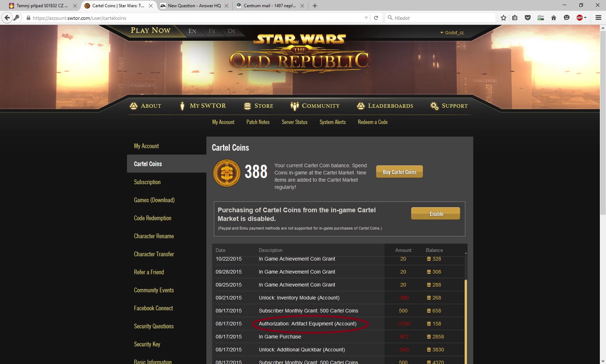This screenshot has height=364, width=606.
Task: Click the padlock site security icon
Action: click(x=28, y=18)
